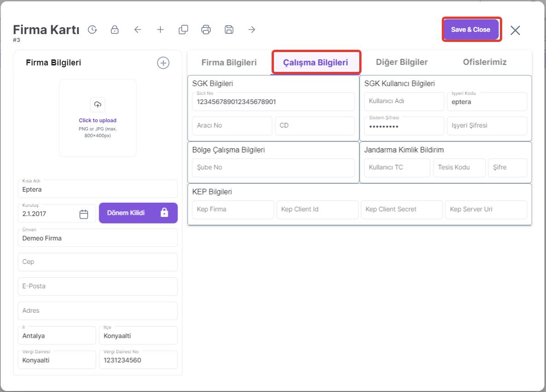Click the upload image area
The width and height of the screenshot is (546, 392).
pos(98,118)
